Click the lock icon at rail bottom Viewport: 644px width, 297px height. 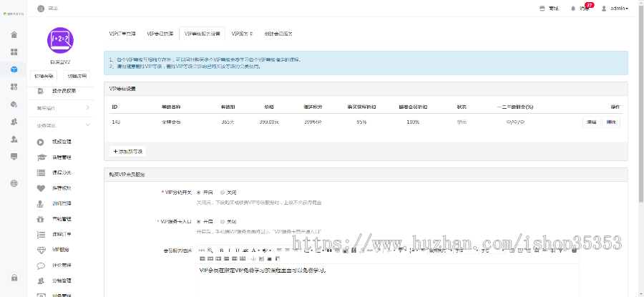(x=14, y=278)
